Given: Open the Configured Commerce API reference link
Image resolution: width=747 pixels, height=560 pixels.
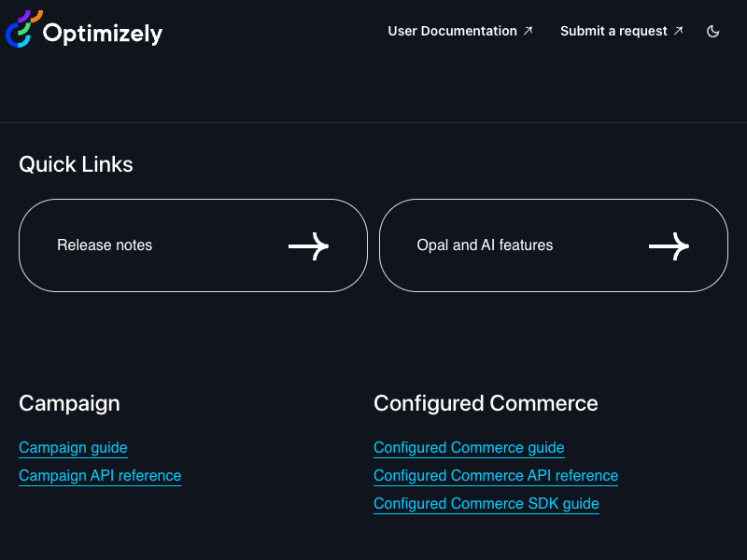Looking at the screenshot, I should click(x=496, y=476).
